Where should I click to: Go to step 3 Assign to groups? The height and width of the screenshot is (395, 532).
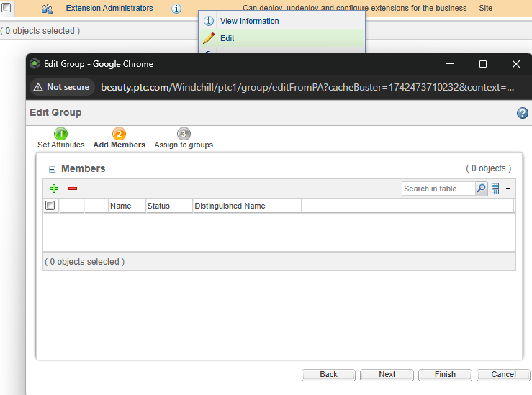tap(184, 138)
